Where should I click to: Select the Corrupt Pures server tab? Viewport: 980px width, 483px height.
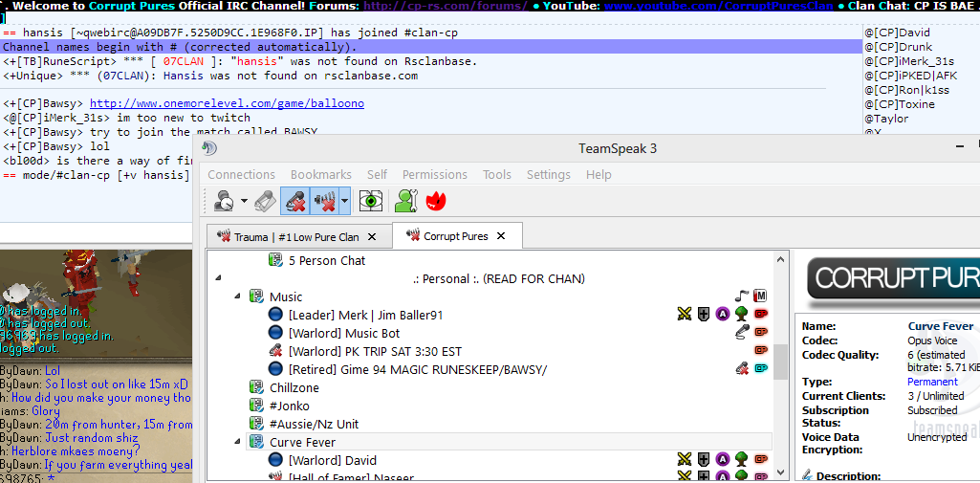tap(456, 236)
